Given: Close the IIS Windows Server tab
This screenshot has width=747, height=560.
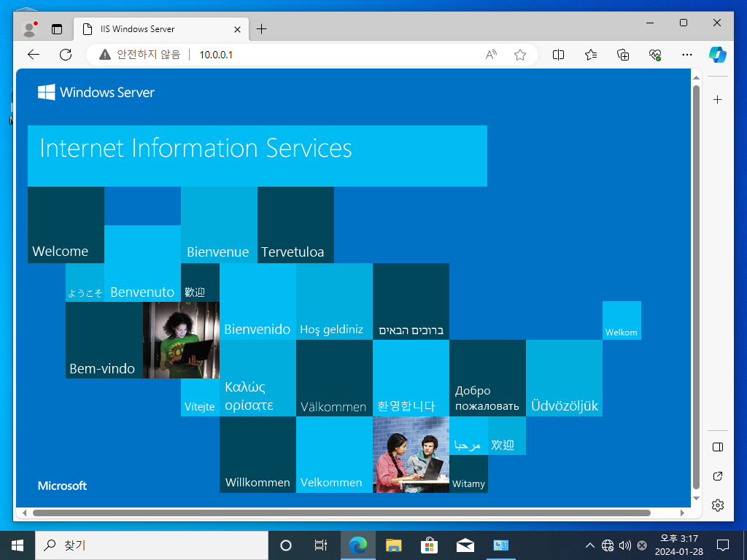Looking at the screenshot, I should tap(237, 29).
